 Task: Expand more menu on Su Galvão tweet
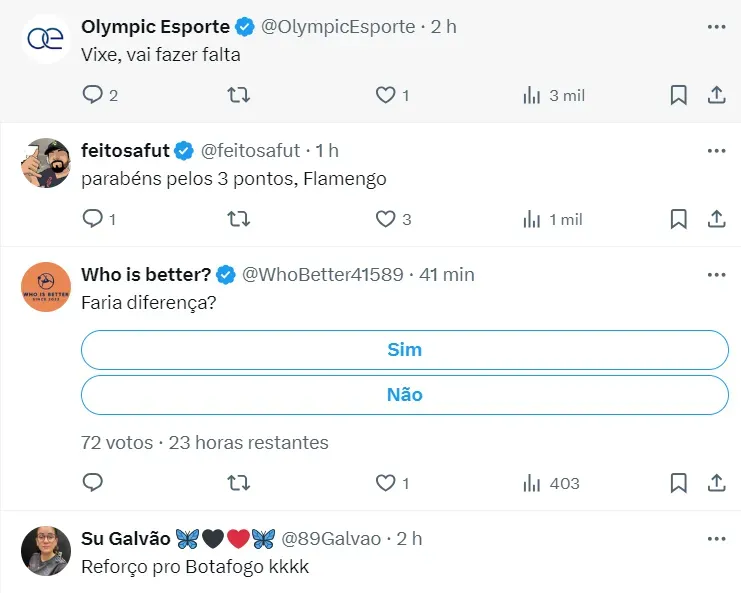(x=716, y=539)
